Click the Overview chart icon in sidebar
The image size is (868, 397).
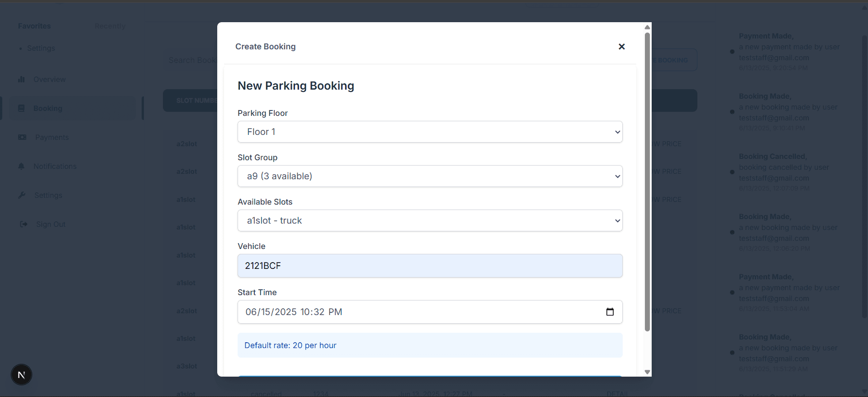coord(21,79)
